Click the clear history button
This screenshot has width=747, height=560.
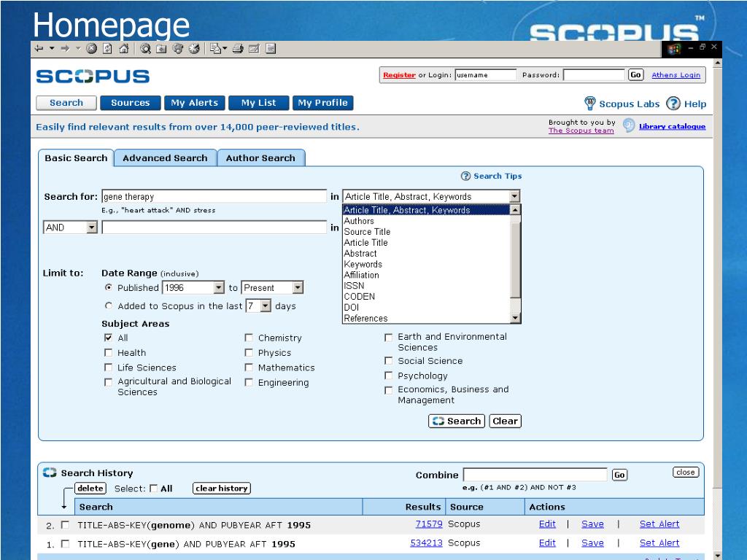222,488
